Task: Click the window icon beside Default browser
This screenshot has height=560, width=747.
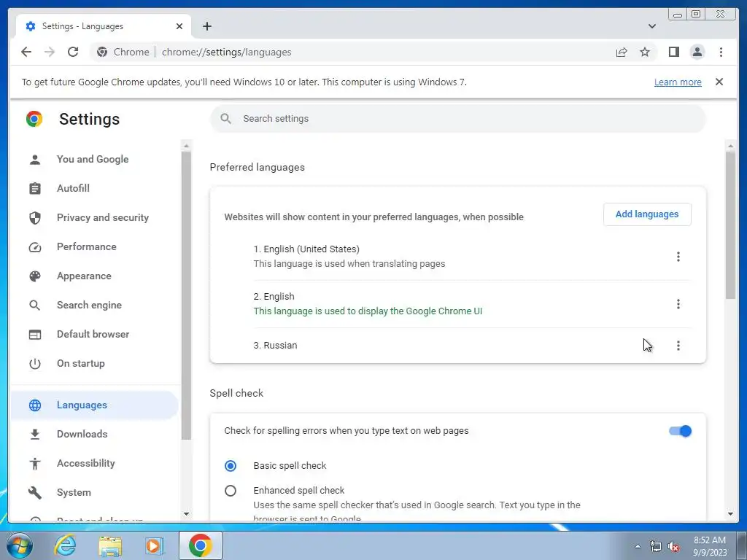Action: (x=35, y=335)
